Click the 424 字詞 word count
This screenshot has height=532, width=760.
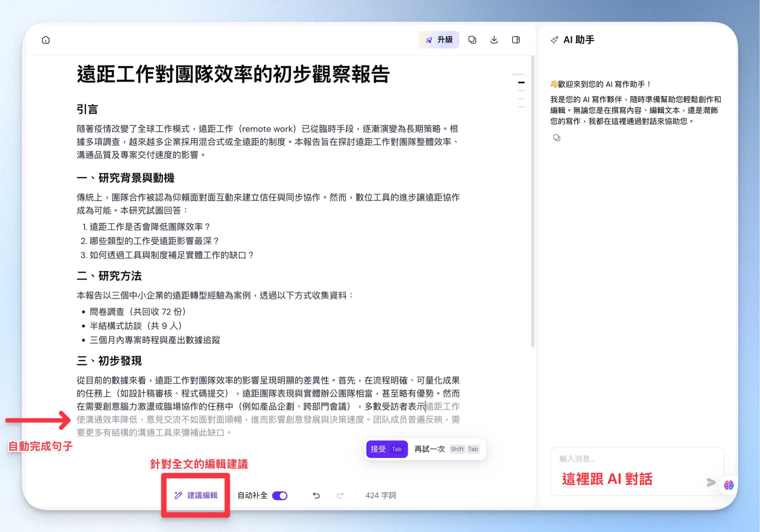click(381, 495)
